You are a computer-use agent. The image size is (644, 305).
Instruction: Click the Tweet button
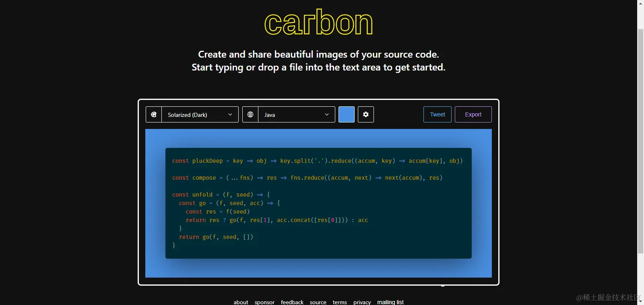(x=438, y=114)
